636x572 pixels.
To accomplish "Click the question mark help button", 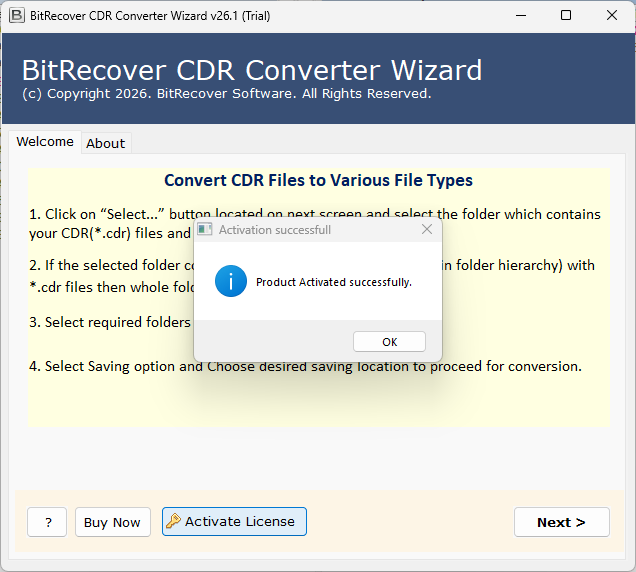I will (x=47, y=522).
